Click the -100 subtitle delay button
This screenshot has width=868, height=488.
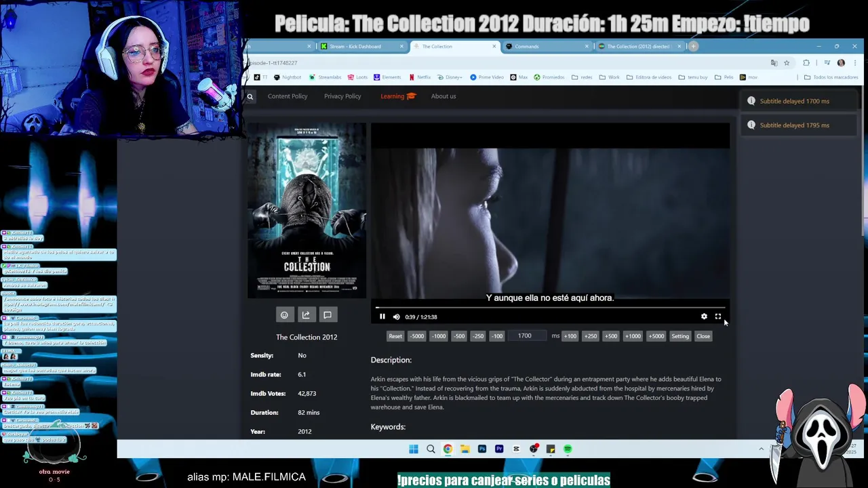(497, 336)
